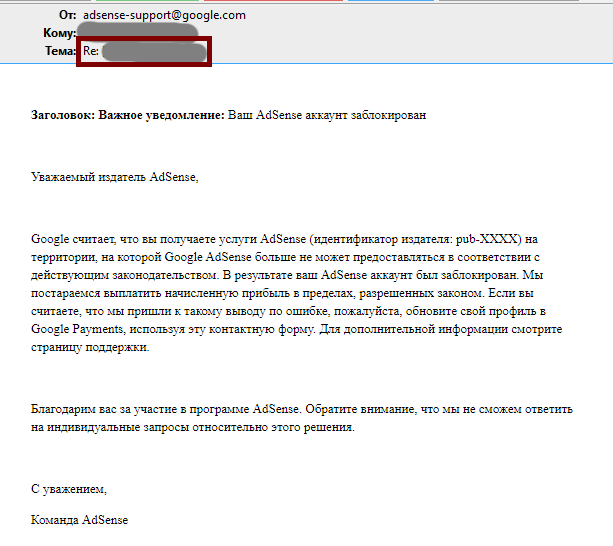Screen dimensions: 613x546
Task: Click the "Тема:" header label
Action: pos(60,51)
